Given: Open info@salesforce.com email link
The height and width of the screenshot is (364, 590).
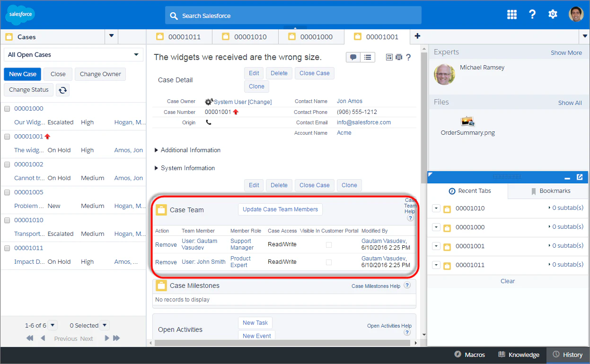Looking at the screenshot, I should [x=364, y=122].
